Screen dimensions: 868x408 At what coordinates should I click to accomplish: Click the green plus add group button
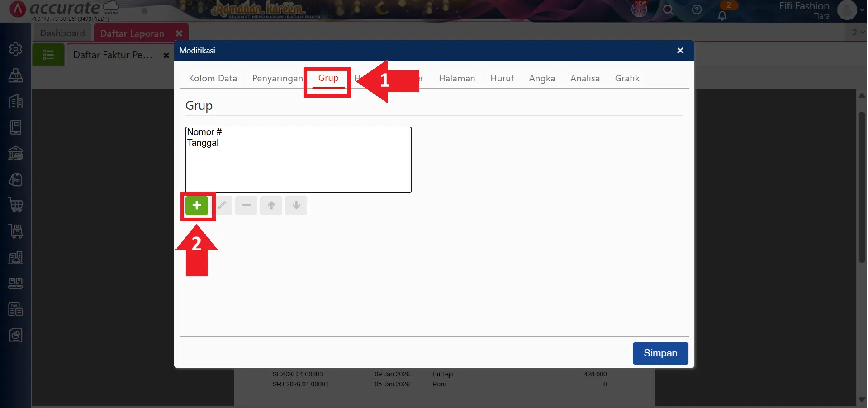(x=197, y=206)
